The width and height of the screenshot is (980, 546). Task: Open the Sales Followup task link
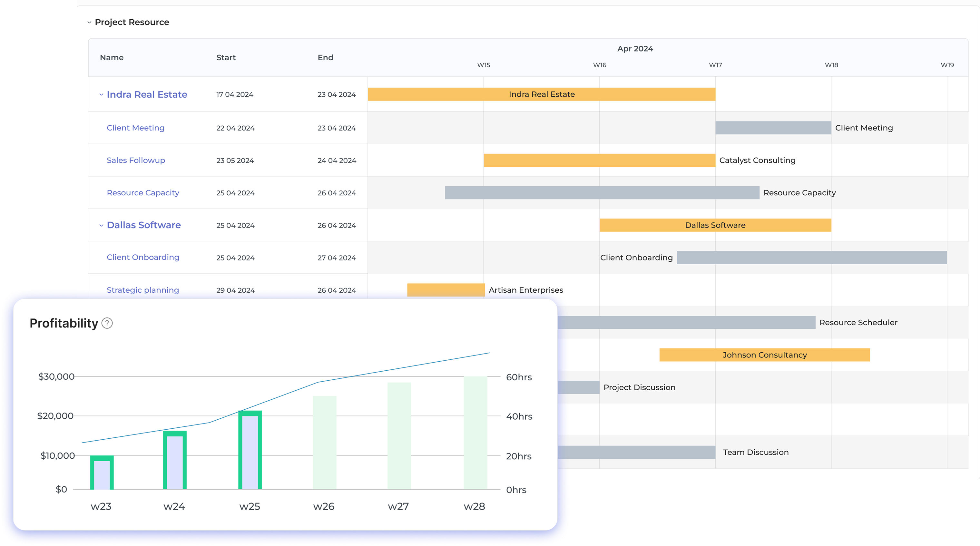click(x=136, y=160)
